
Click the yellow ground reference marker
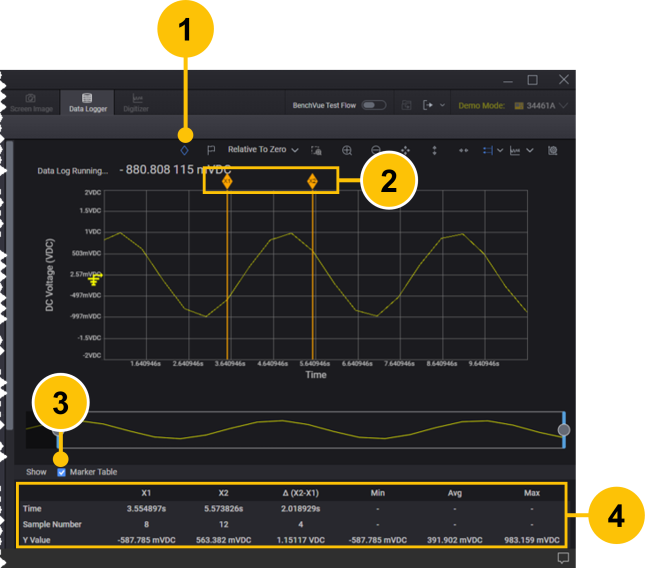[x=94, y=280]
